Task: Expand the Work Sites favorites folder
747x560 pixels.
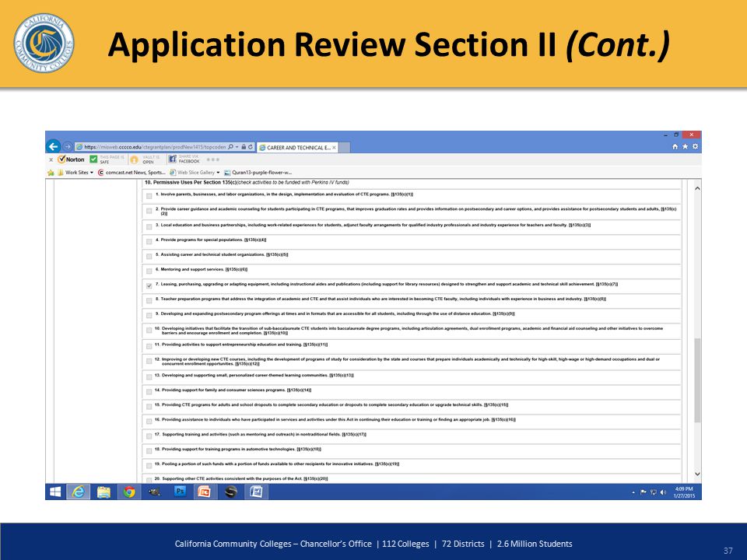Action: point(75,173)
